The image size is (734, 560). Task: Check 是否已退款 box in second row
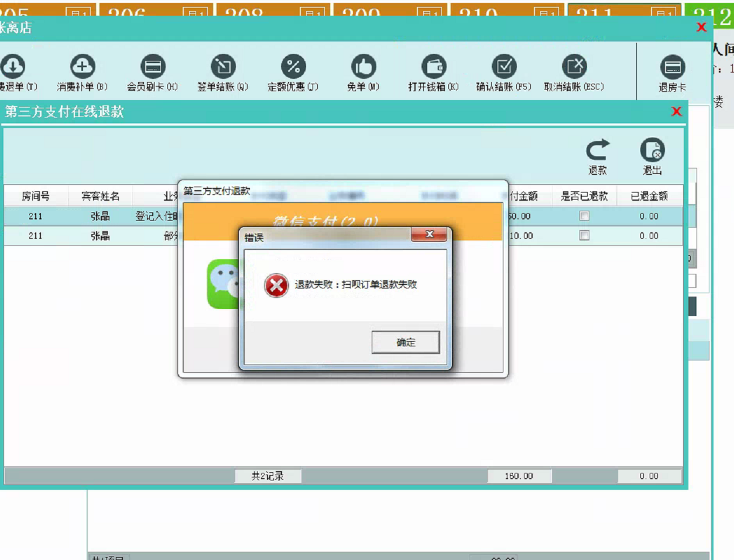[x=584, y=235]
